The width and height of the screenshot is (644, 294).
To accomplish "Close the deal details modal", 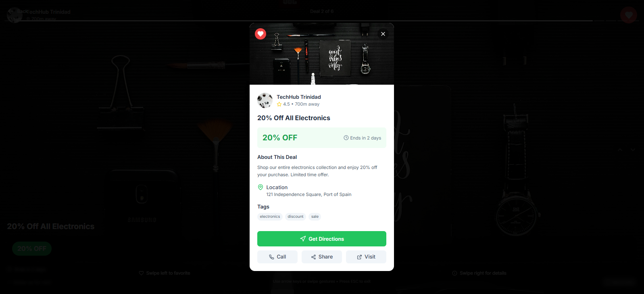I will [383, 34].
